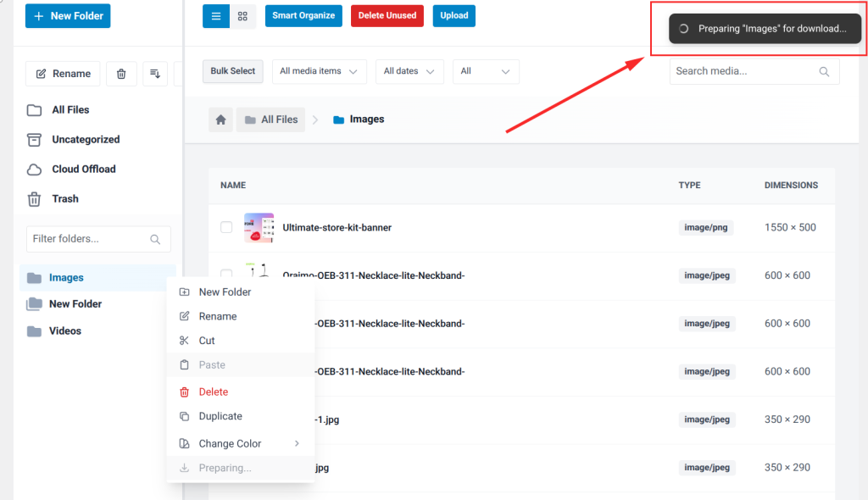Go to home via breadcrumb icon
This screenshot has width=868, height=500.
pos(220,119)
